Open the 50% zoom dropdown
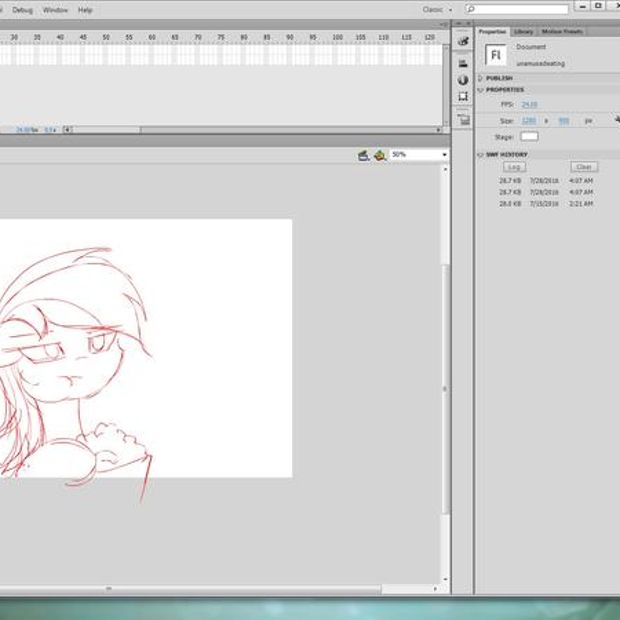 [418, 155]
